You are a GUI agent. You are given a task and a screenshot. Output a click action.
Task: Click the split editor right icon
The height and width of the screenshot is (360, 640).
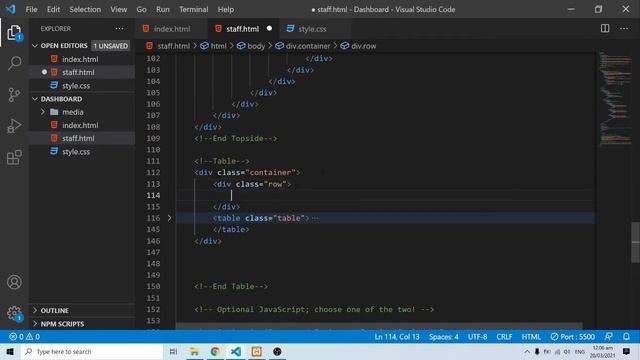coord(605,29)
